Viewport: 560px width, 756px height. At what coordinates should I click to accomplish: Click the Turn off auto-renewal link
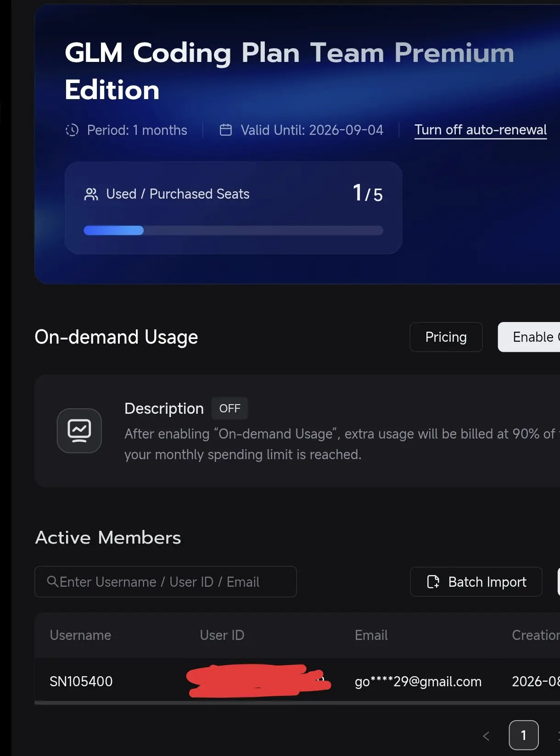[481, 130]
